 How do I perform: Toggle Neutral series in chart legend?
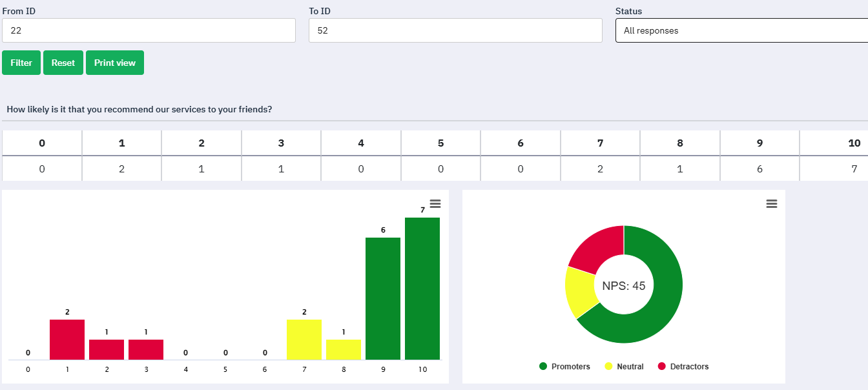pos(624,367)
